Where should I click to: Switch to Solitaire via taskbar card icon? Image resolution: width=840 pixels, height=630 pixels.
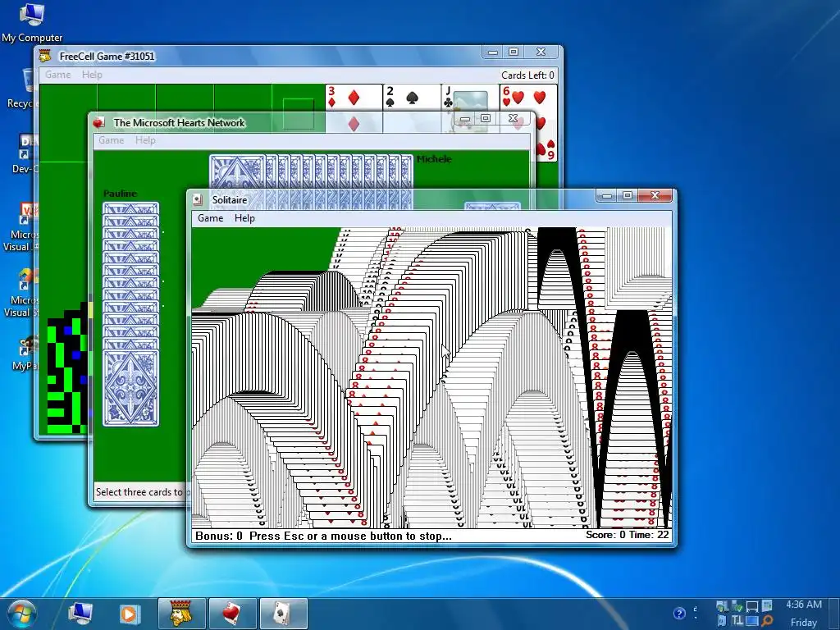tap(283, 614)
